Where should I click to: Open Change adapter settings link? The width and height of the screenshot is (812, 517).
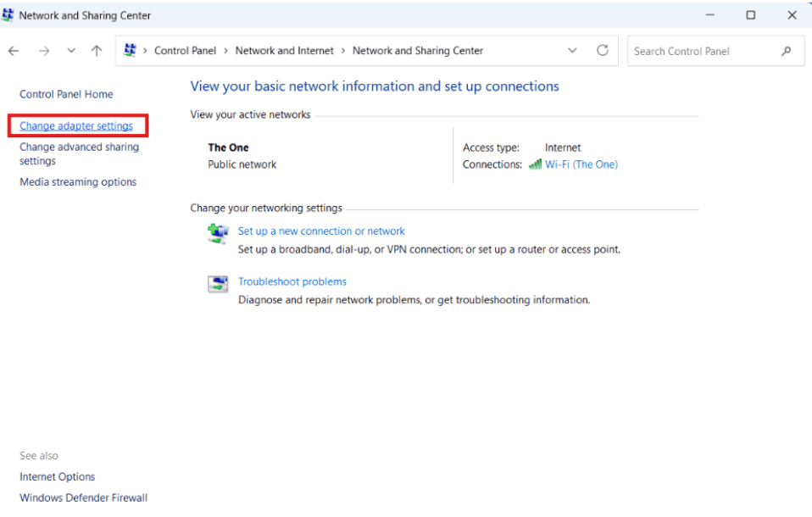click(76, 126)
